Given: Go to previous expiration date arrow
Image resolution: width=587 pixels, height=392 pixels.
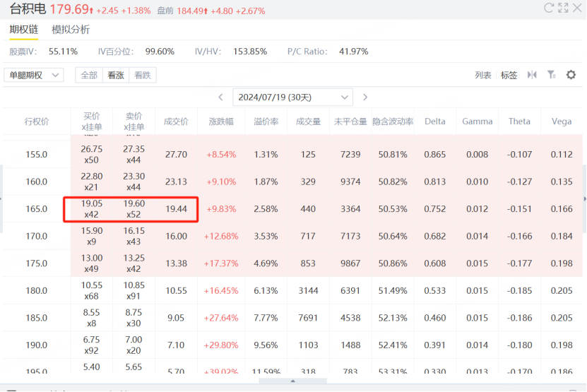Looking at the screenshot, I should point(221,97).
